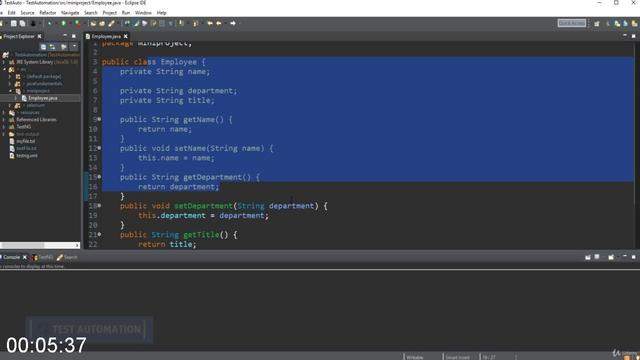This screenshot has width=640, height=360.
Task: Select testng.xml in Project Explorer
Action: pos(27,156)
